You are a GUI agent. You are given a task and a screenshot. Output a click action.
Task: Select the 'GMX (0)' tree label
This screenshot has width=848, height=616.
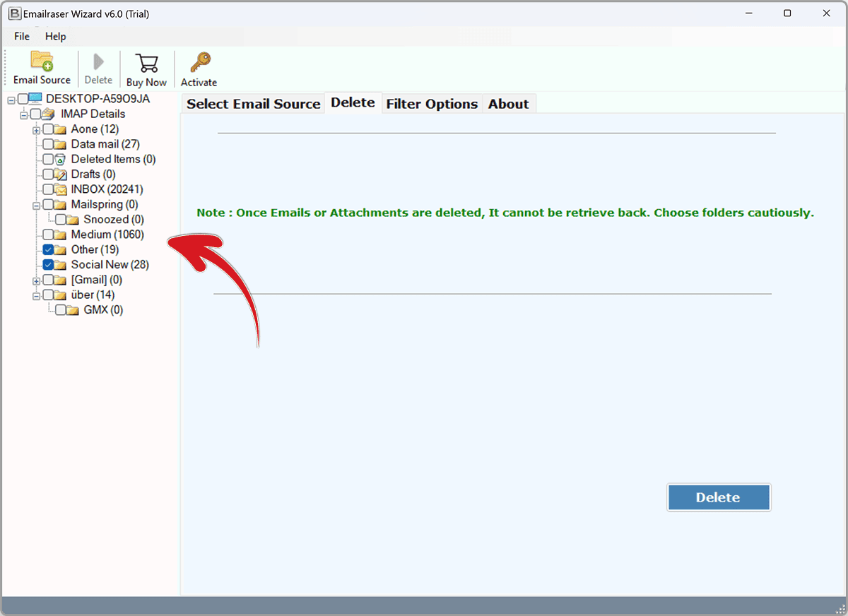click(x=103, y=310)
